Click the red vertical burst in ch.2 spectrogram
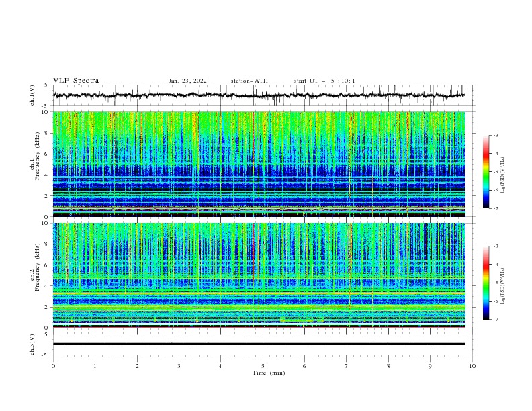The image size is (532, 411). tap(253, 251)
